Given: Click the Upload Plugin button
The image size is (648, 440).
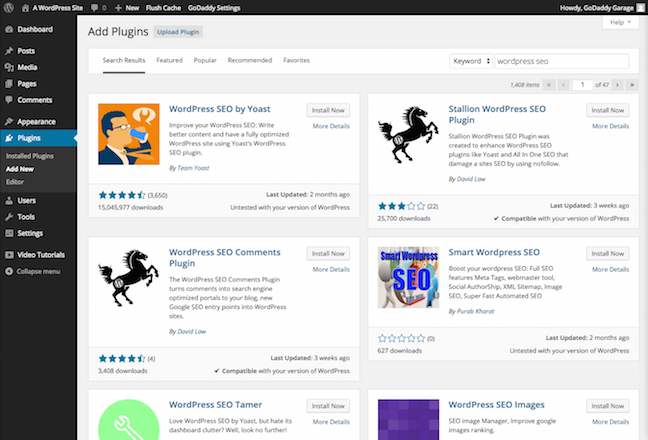Looking at the screenshot, I should coord(178,32).
